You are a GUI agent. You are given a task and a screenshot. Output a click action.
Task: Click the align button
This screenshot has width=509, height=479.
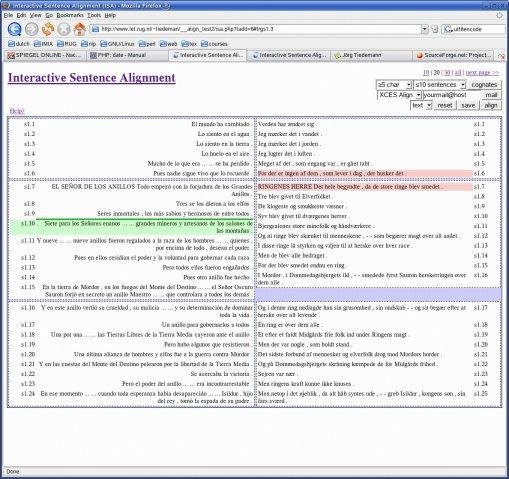pos(491,105)
